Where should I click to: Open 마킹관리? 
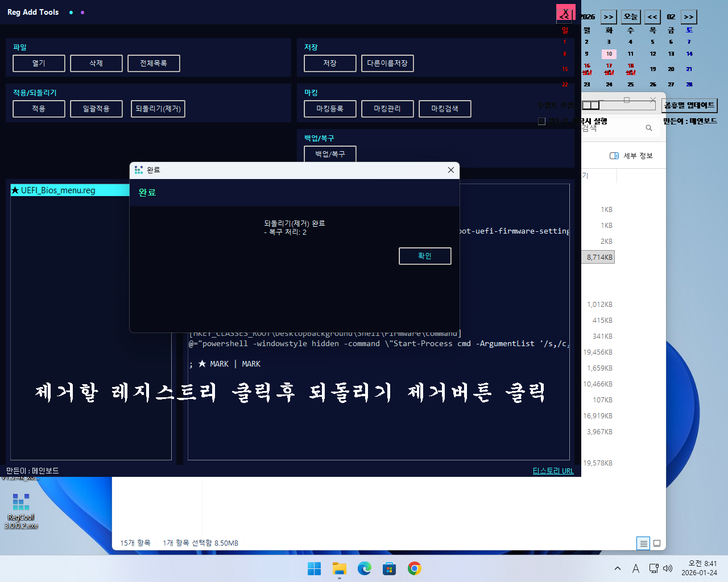pos(387,109)
